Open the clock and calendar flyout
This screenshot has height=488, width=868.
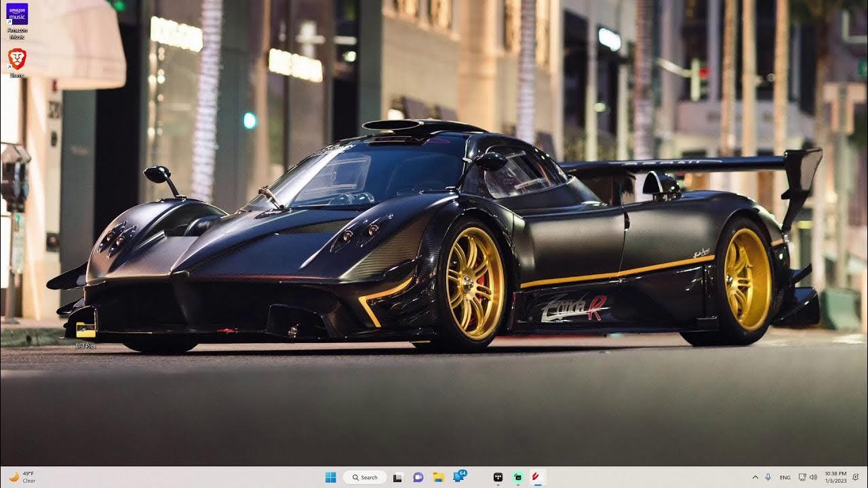[836, 477]
